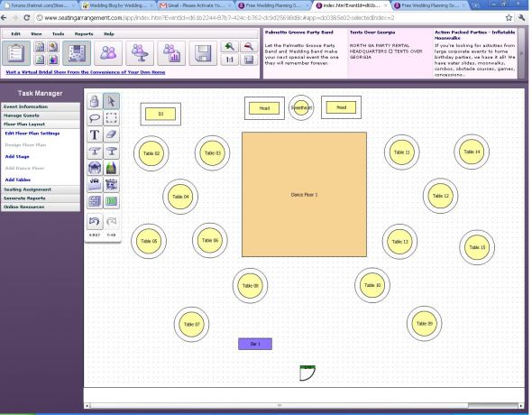Click the Add Tables link
This screenshot has height=415, width=532.
[18, 180]
